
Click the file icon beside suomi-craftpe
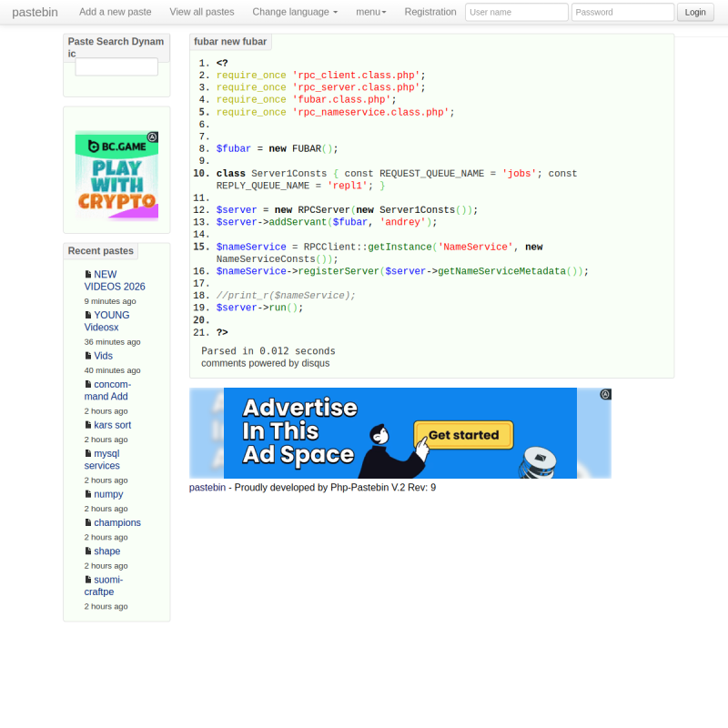coord(88,580)
